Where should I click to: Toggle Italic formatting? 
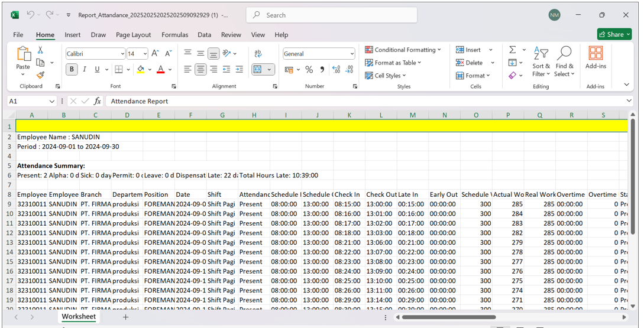click(x=85, y=70)
